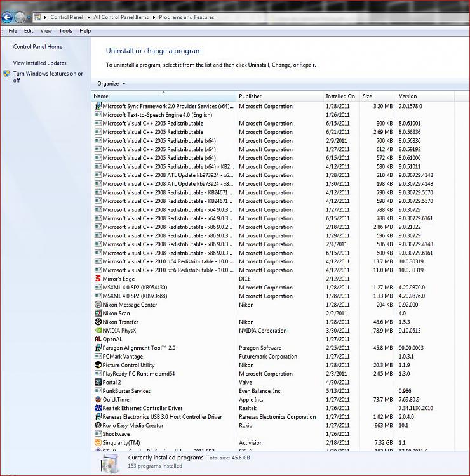The width and height of the screenshot is (470, 476).
Task: Expand the arrow after All Control Panel Items
Action: pyautogui.click(x=154, y=17)
